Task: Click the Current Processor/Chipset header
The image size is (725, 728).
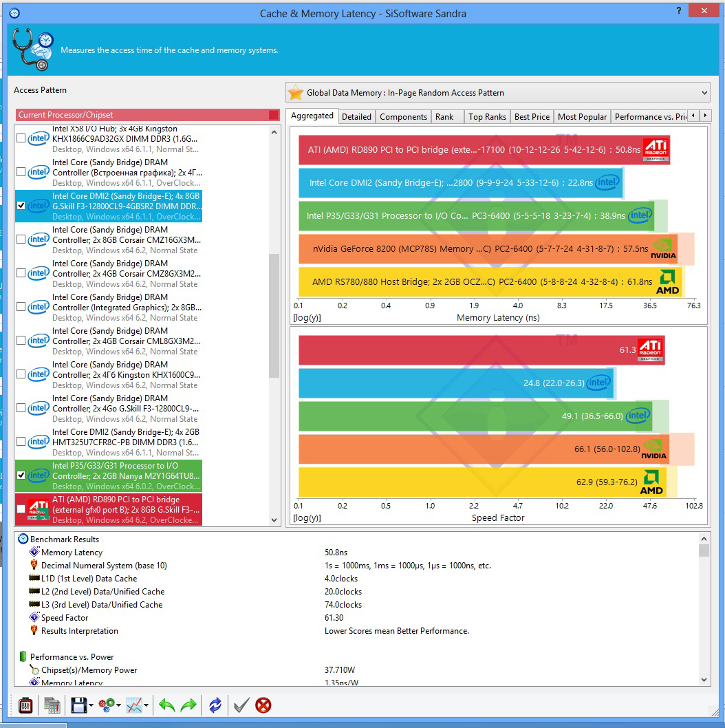Action: tap(148, 115)
